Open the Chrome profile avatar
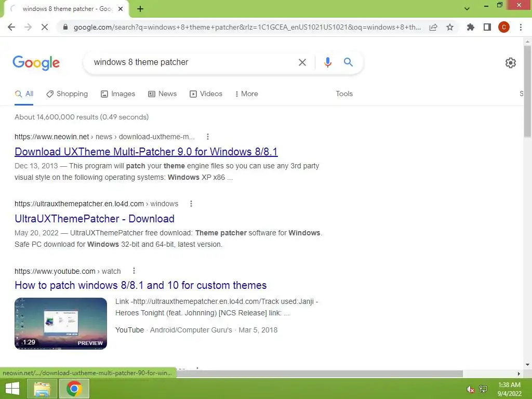532x399 pixels. click(x=504, y=27)
